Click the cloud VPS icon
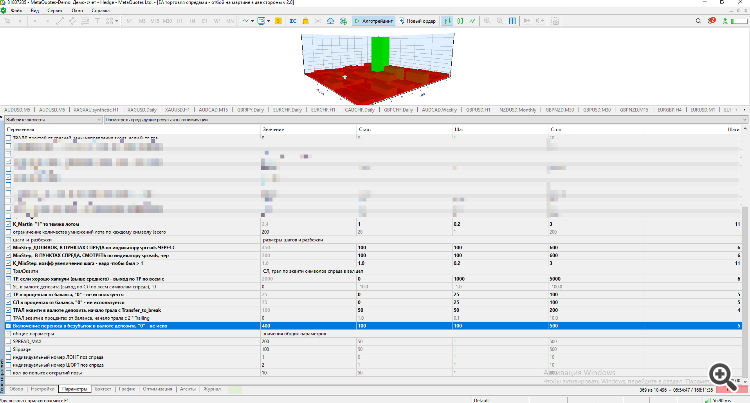Image resolution: width=750 pixels, height=403 pixels. pyautogui.click(x=331, y=21)
